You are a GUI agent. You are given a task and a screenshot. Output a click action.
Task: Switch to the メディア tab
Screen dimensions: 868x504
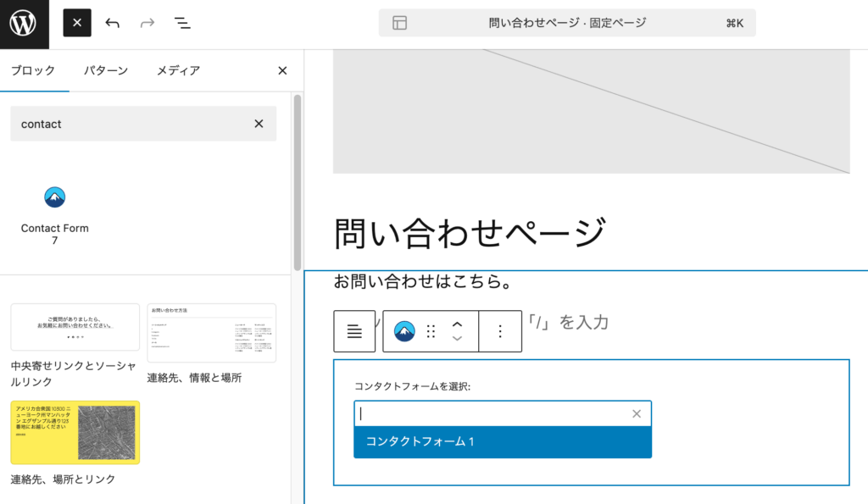(178, 70)
